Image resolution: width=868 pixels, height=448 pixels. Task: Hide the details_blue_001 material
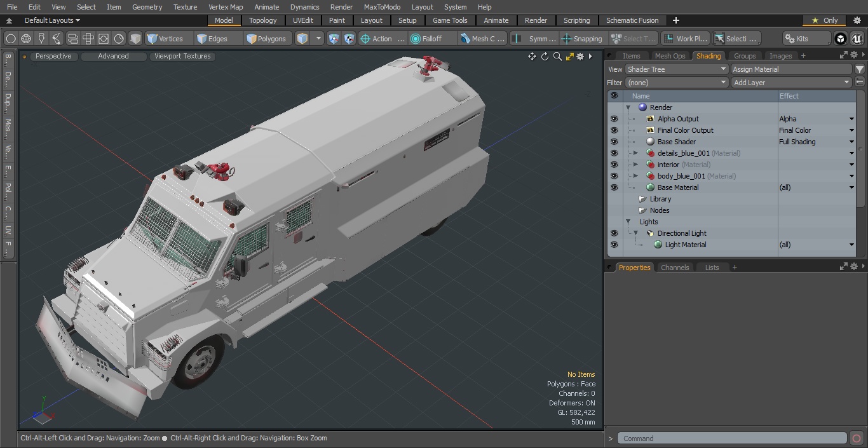click(614, 153)
